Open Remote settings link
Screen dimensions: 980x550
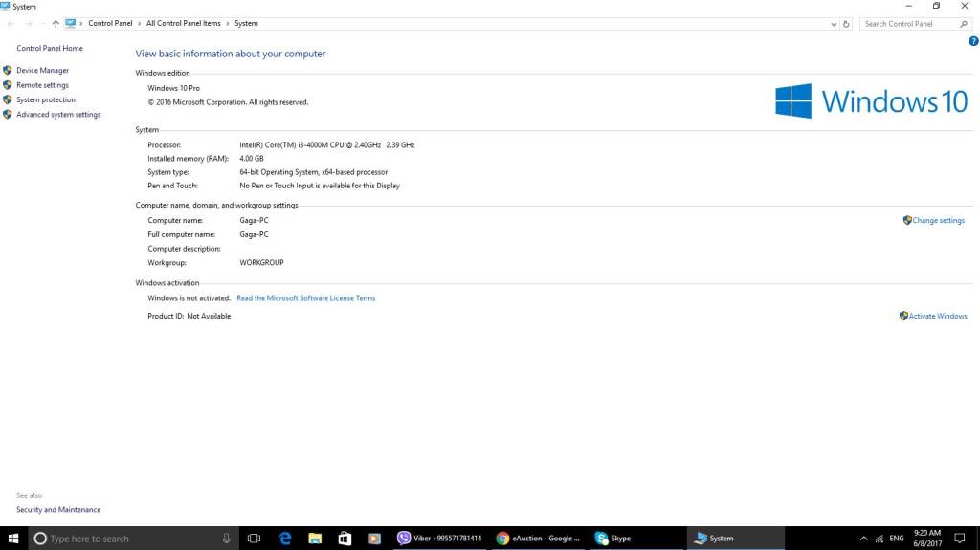tap(42, 85)
